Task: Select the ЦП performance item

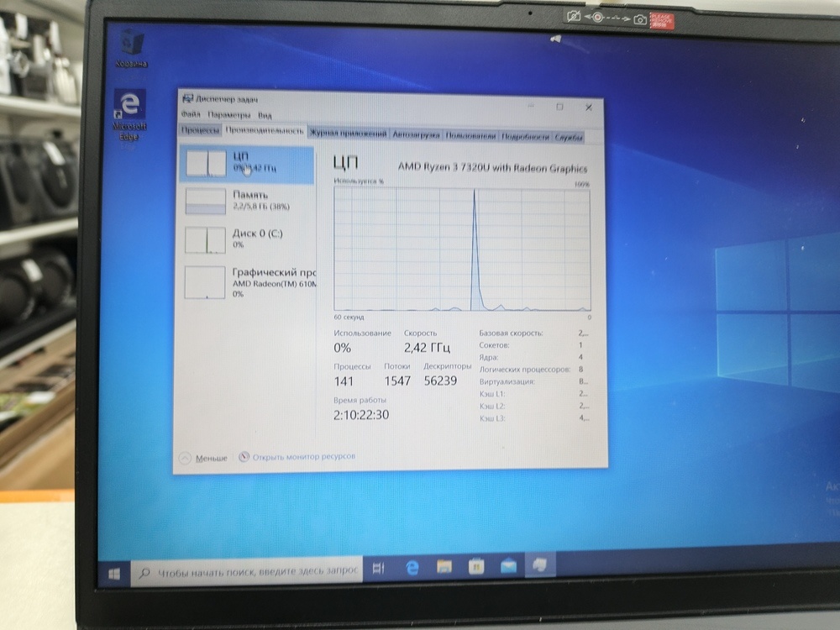Action: (247, 165)
